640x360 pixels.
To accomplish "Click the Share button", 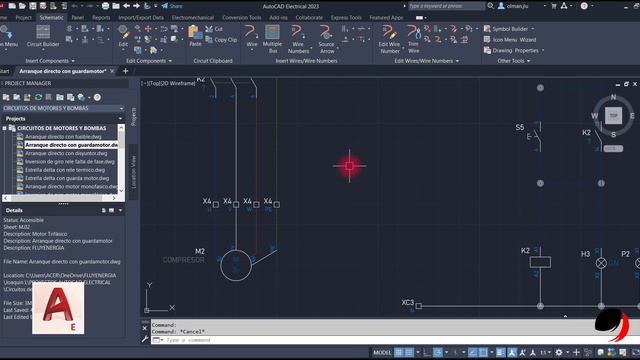I will tap(172, 6).
